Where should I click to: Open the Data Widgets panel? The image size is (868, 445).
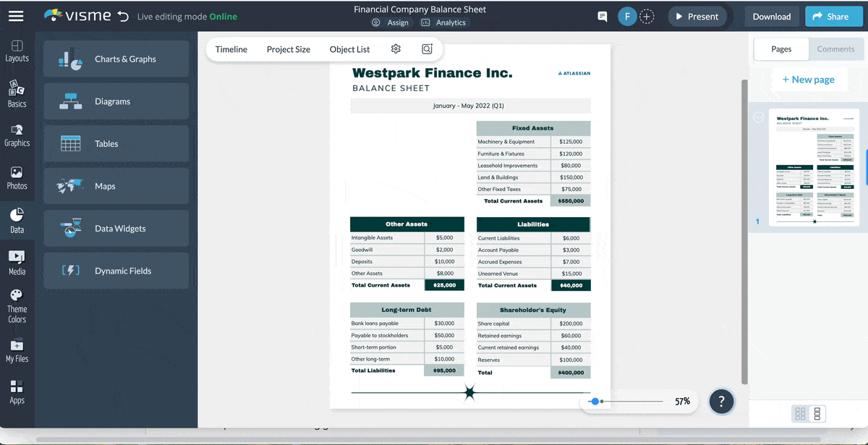(116, 228)
